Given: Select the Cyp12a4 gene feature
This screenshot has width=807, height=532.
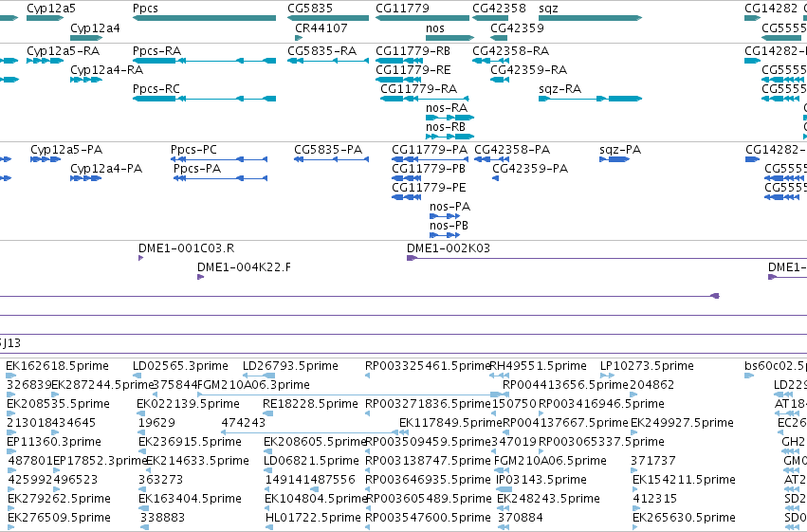Looking at the screenshot, I should click(x=86, y=38).
